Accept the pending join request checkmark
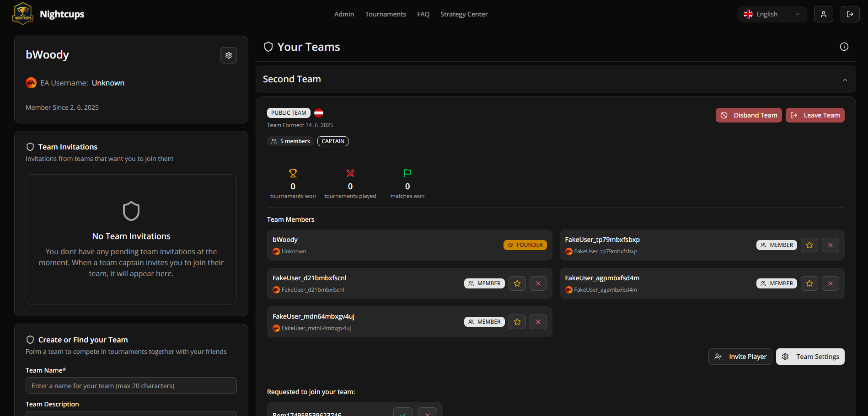The width and height of the screenshot is (868, 416). 403,412
